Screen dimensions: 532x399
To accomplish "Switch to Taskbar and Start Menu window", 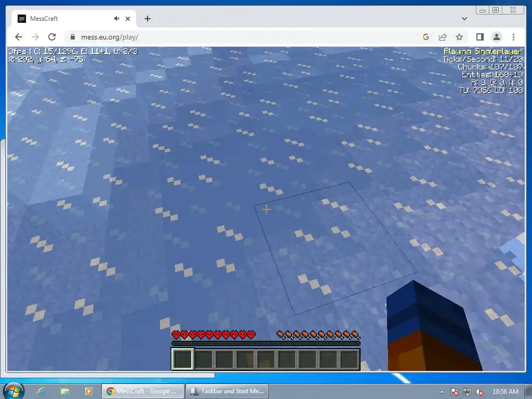I will [x=227, y=391].
